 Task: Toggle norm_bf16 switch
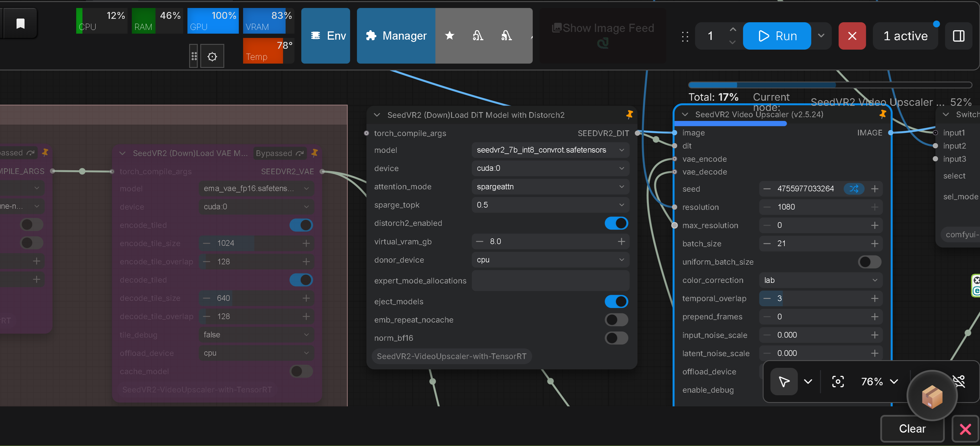click(616, 338)
